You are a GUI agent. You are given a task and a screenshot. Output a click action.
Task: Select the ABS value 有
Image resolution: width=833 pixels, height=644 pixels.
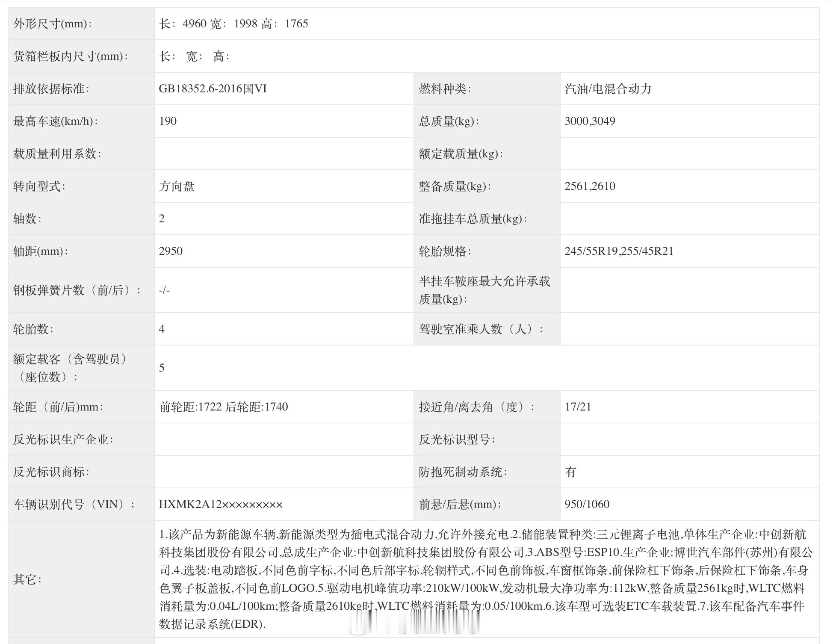tap(570, 472)
